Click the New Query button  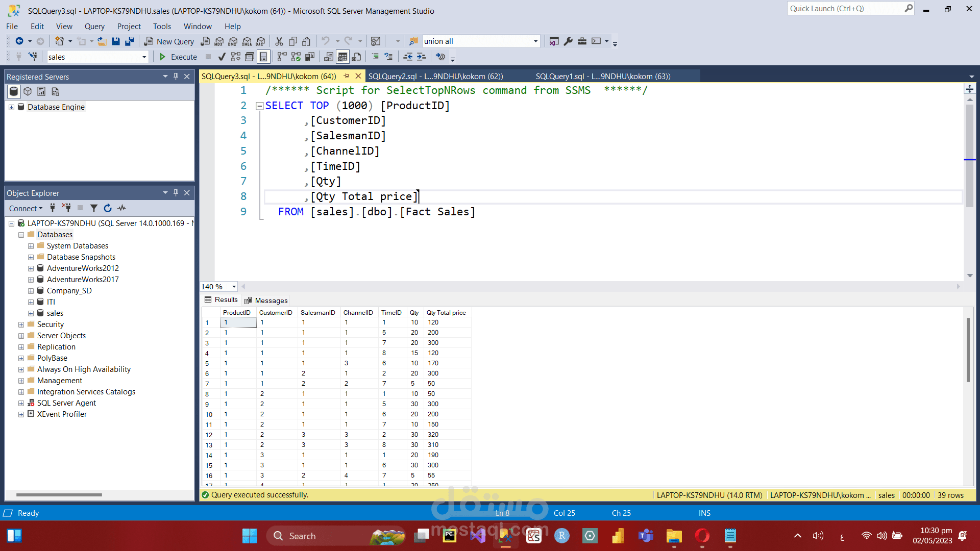[169, 41]
